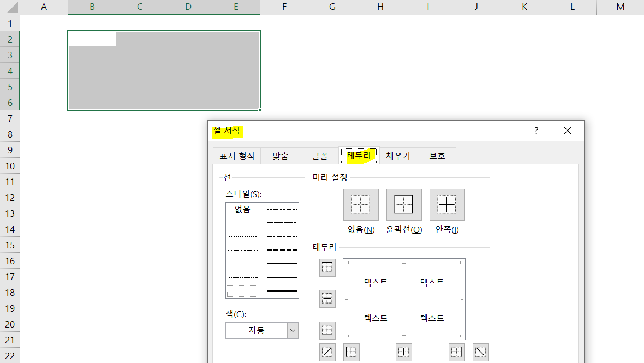Select row 20 header
The height and width of the screenshot is (363, 644).
[x=10, y=324]
